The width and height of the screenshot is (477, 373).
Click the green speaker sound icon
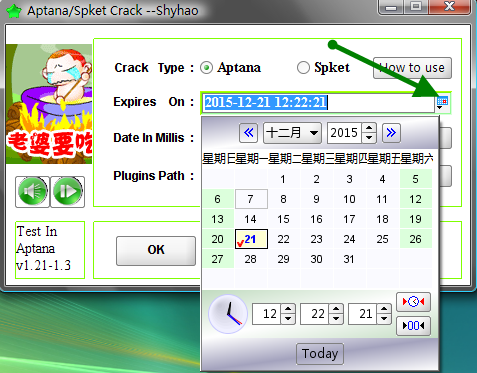32,192
